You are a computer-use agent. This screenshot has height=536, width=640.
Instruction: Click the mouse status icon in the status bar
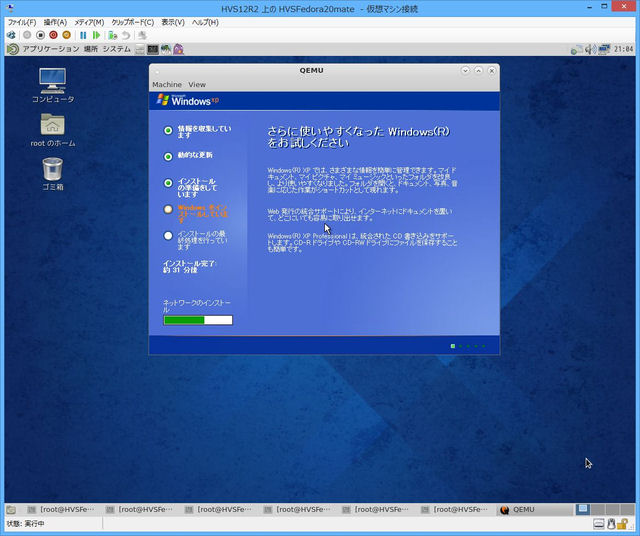611,524
